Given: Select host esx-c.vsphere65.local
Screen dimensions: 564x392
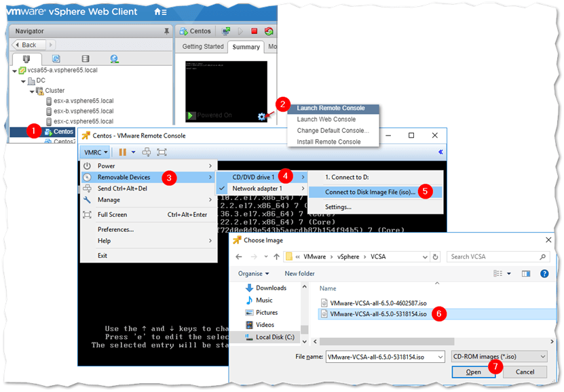Looking at the screenshot, I should pos(83,121).
